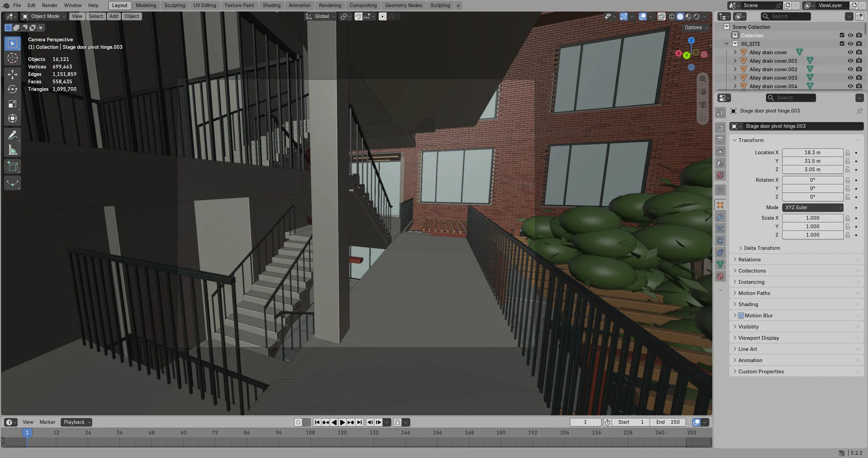Select the Add Cube tool
The height and width of the screenshot is (458, 868).
pyautogui.click(x=13, y=167)
